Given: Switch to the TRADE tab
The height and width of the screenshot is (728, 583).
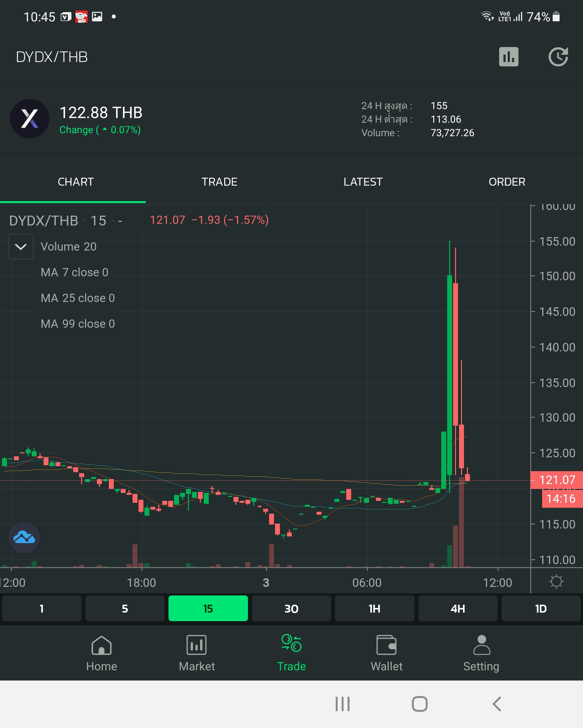Looking at the screenshot, I should (x=220, y=182).
